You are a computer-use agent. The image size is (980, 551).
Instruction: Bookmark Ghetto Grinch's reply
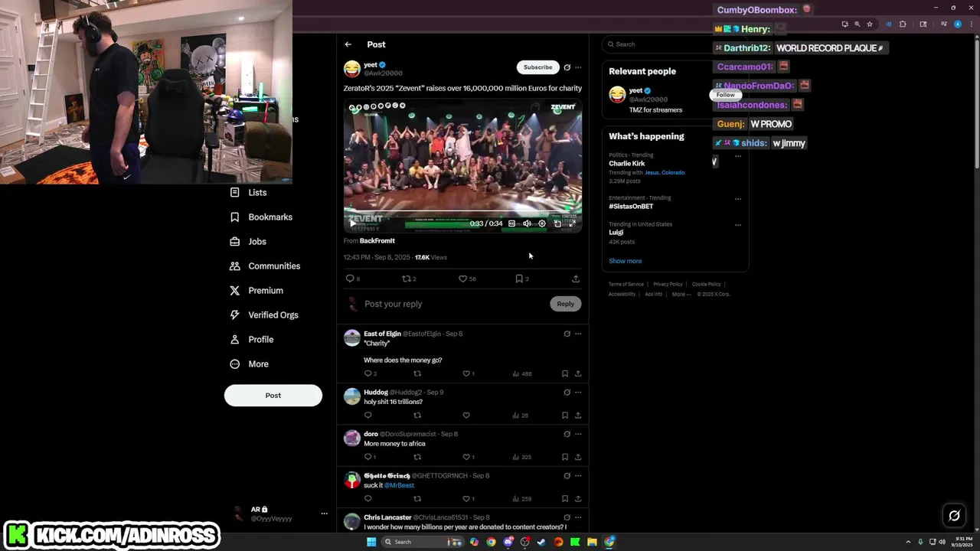click(565, 499)
